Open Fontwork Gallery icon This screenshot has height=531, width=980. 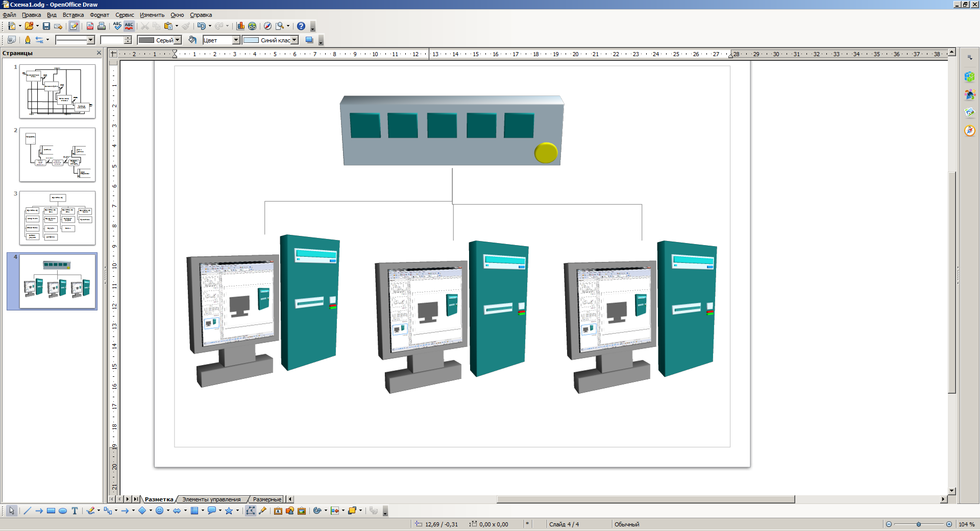(x=278, y=511)
